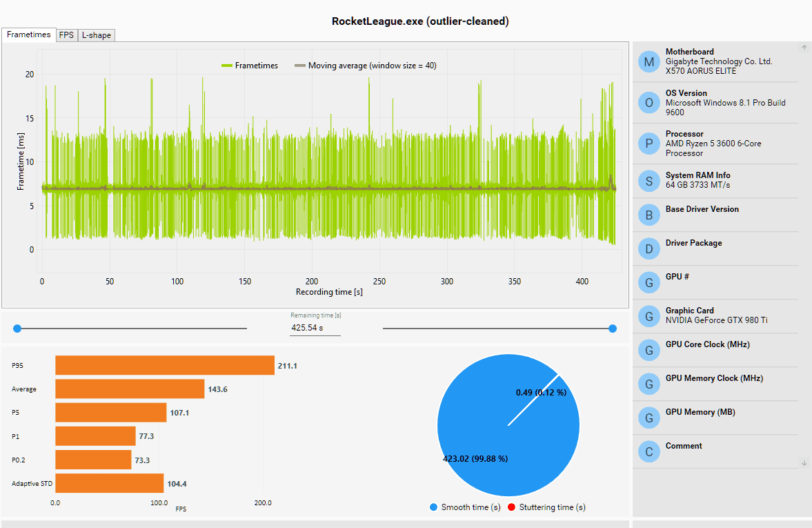Click the "Recording time [s]" axis label
The height and width of the screenshot is (528, 812).
tap(329, 292)
